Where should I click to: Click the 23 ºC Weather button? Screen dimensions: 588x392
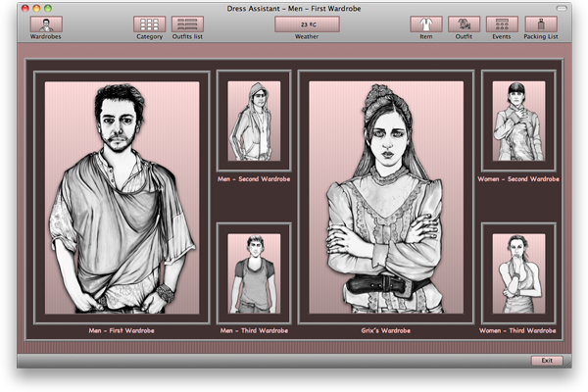coord(307,24)
